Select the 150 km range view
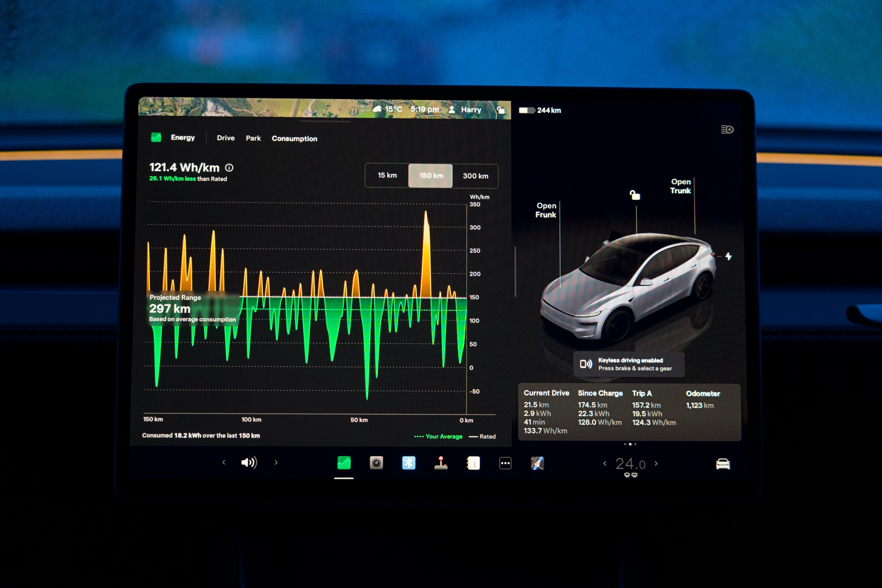Viewport: 882px width, 588px height. click(x=430, y=175)
